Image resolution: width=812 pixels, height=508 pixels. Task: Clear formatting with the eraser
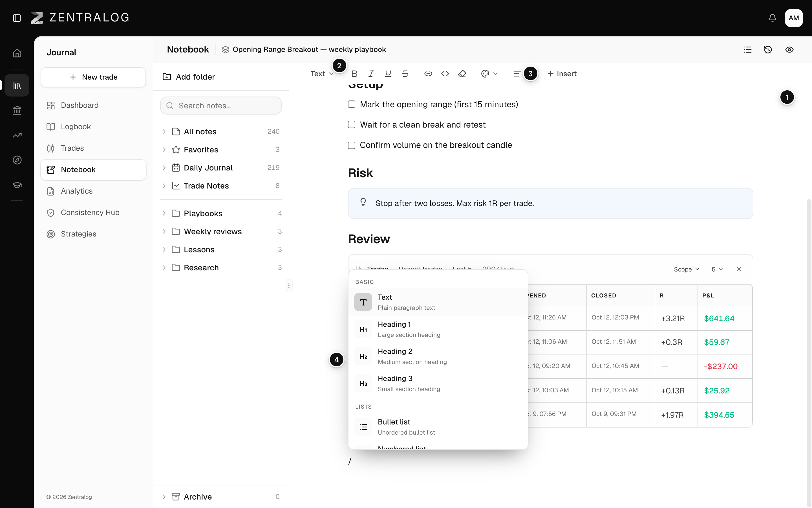click(462, 74)
